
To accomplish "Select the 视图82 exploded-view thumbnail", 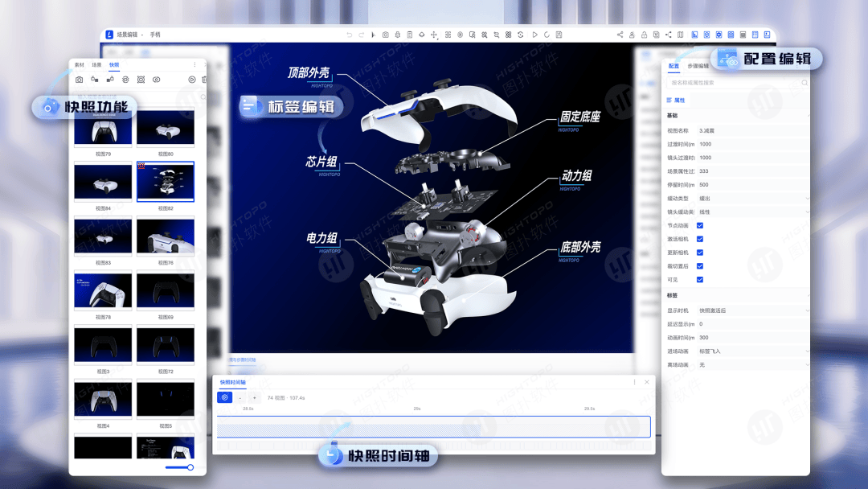I will pyautogui.click(x=166, y=182).
